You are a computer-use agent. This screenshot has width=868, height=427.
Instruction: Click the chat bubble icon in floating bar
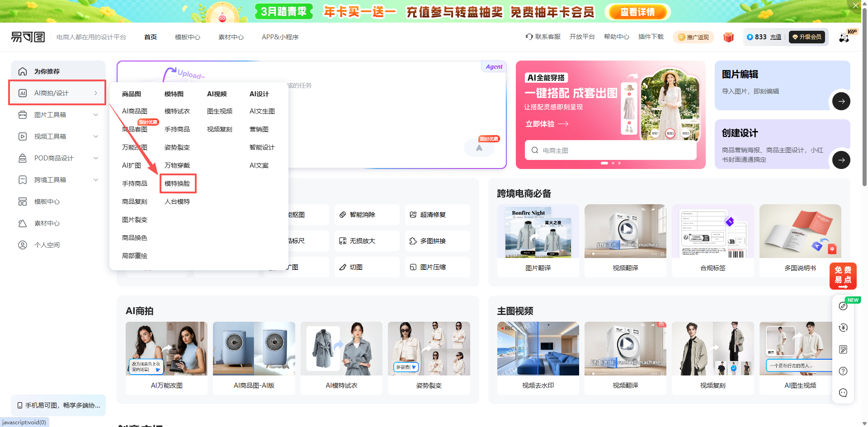tap(843, 393)
